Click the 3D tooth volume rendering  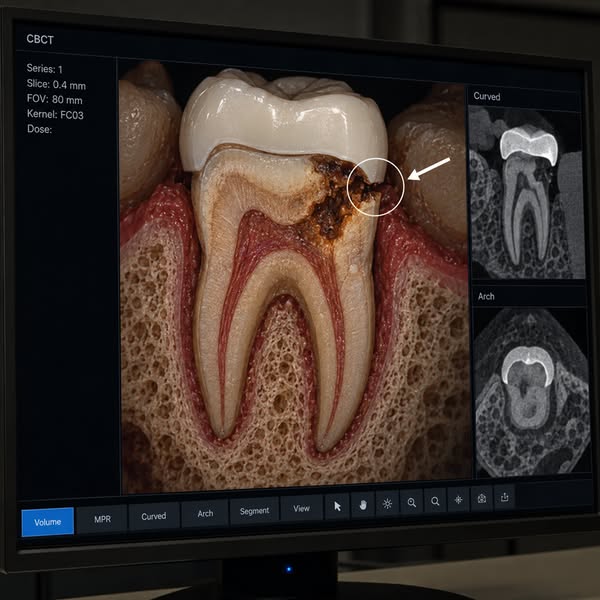click(293, 276)
